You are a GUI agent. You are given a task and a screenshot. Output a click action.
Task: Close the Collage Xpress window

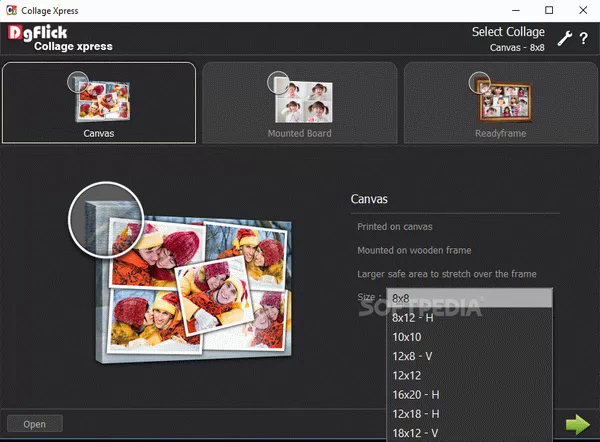click(583, 10)
